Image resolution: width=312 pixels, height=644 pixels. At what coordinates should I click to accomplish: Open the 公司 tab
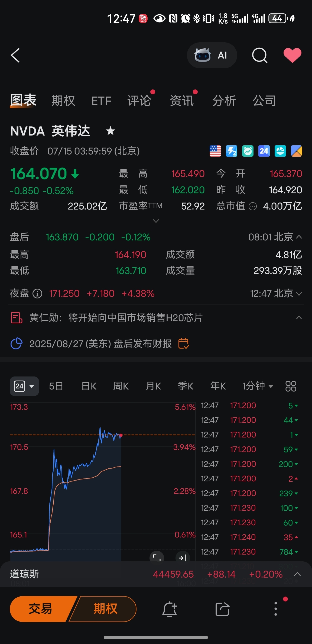coord(264,101)
